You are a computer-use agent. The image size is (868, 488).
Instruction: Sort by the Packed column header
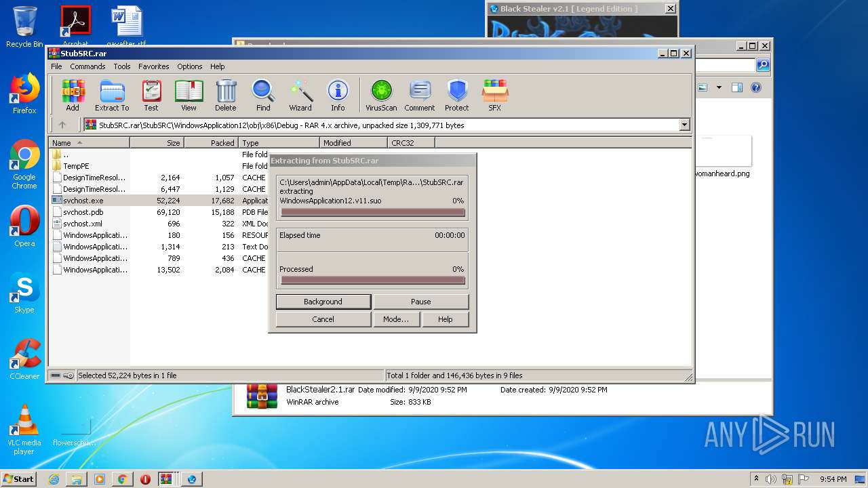tap(211, 143)
